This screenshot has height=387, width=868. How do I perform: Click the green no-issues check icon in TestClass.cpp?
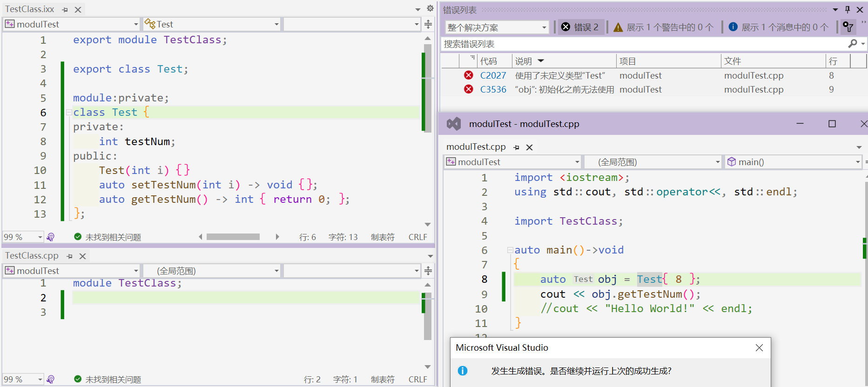(78, 380)
